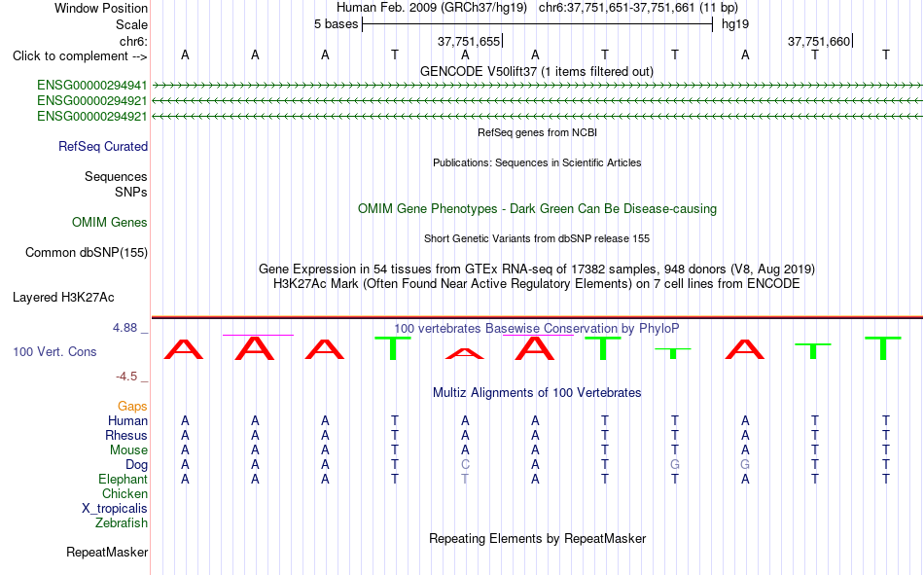Click the chr6: base position label
This screenshot has height=575, width=924.
pyautogui.click(x=133, y=41)
